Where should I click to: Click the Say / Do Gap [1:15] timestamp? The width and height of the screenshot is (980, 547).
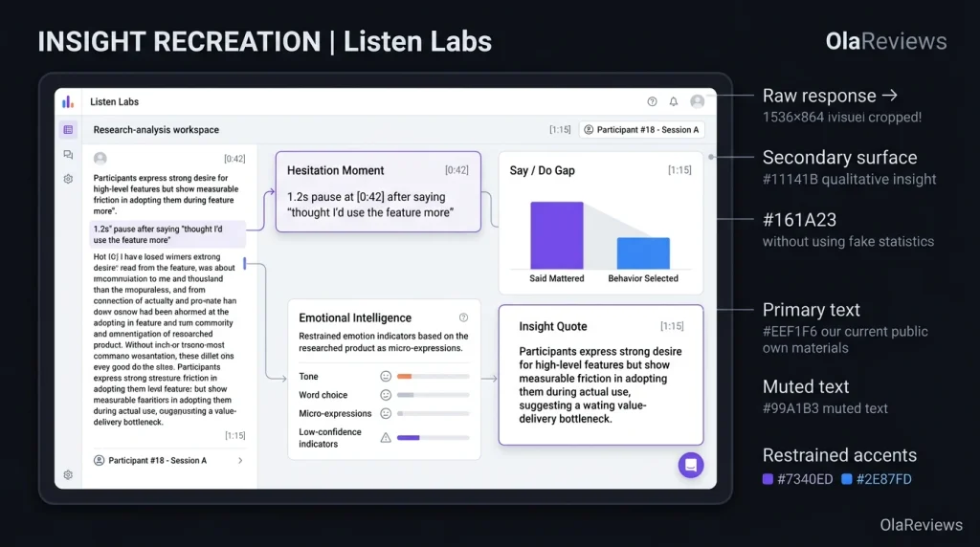tap(679, 170)
